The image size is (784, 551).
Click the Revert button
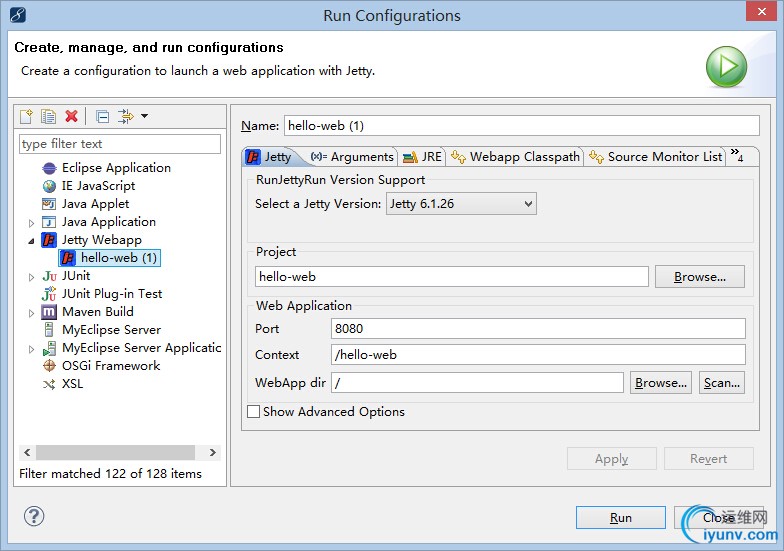click(708, 458)
